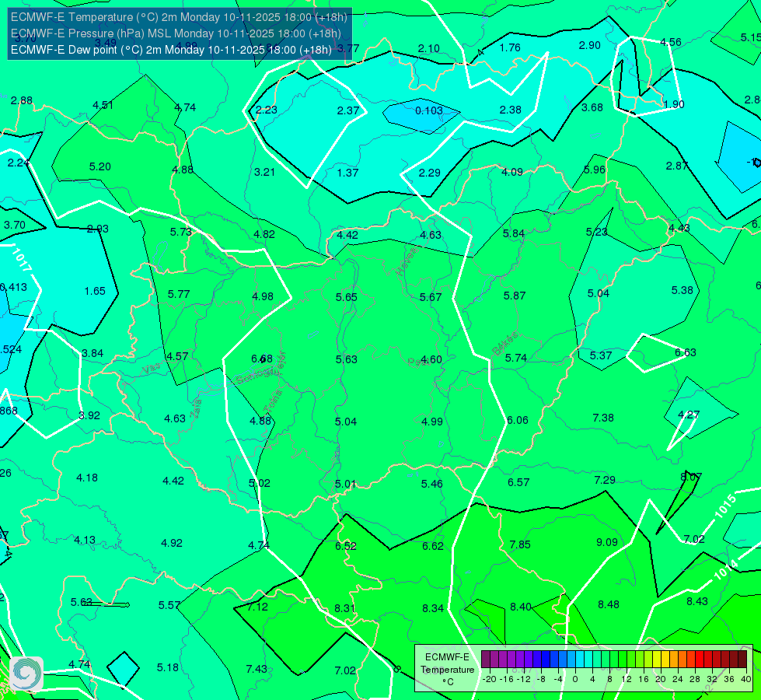
Task: Click the 5.87 temperature value
Action: click(x=515, y=296)
